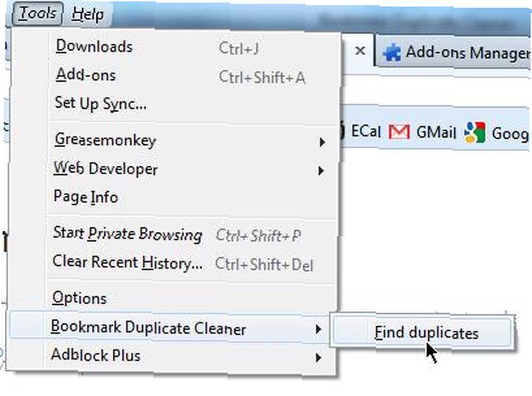The width and height of the screenshot is (532, 396).
Task: Click the Bookmark Duplicate Cleaner submenu arrow
Action: pos(318,328)
